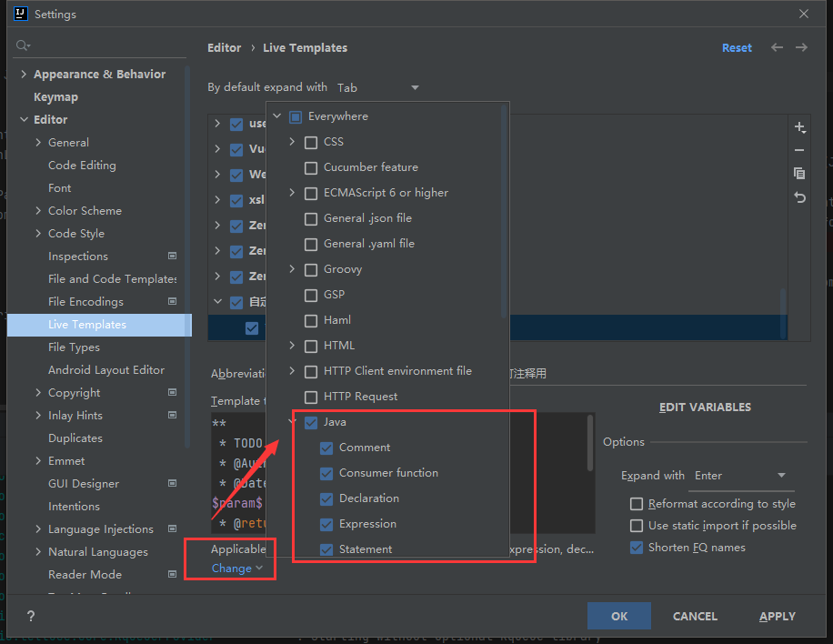Click the remove template minus icon
The width and height of the screenshot is (833, 644).
coord(799,150)
